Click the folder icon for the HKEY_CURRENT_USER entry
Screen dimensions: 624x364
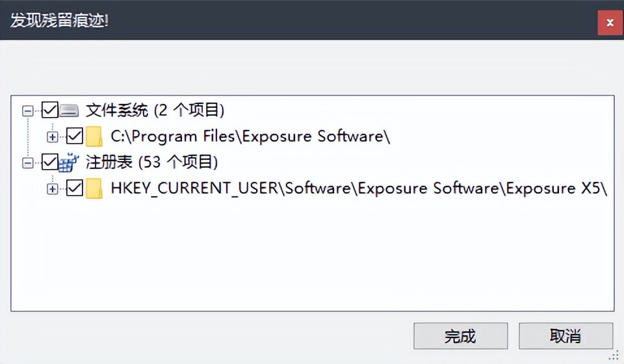point(94,188)
